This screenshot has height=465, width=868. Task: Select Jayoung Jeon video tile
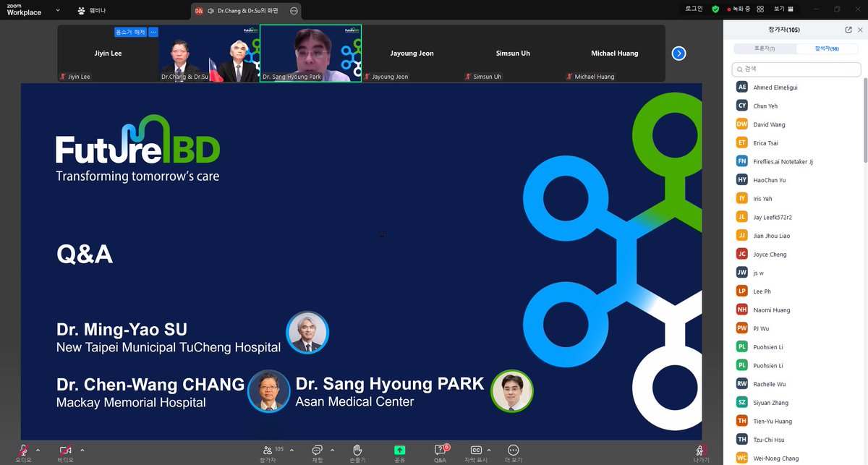[412, 54]
